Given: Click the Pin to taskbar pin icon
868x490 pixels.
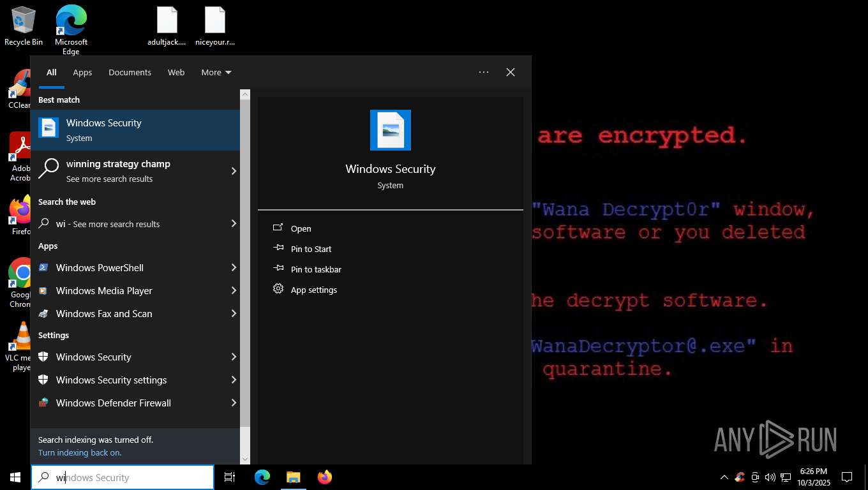Looking at the screenshot, I should [278, 269].
